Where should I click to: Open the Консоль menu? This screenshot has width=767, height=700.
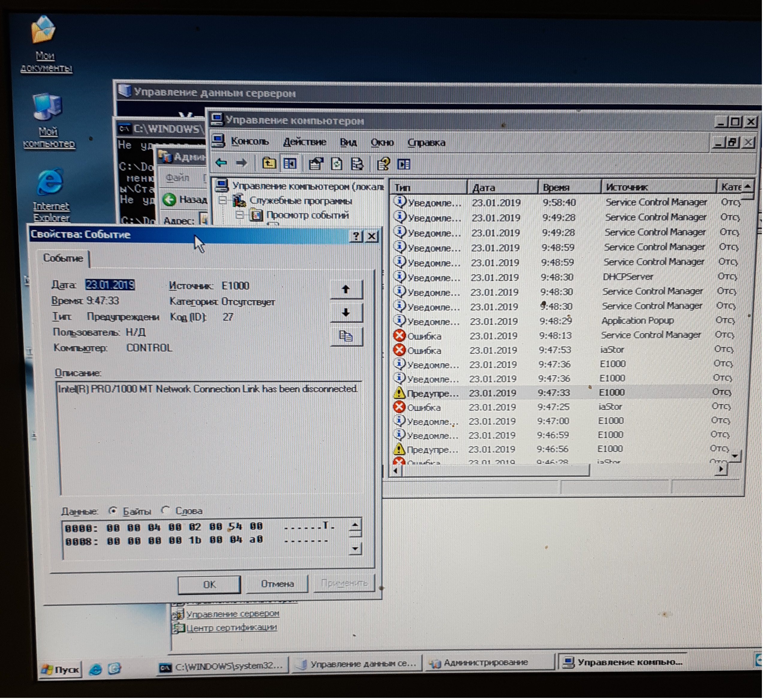(x=250, y=141)
